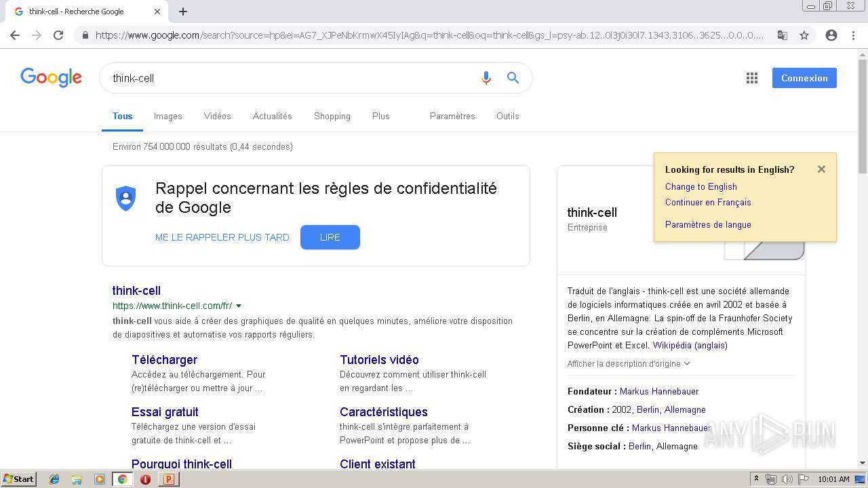Click the privacy shield icon
Viewport: 868px width, 488px height.
126,199
